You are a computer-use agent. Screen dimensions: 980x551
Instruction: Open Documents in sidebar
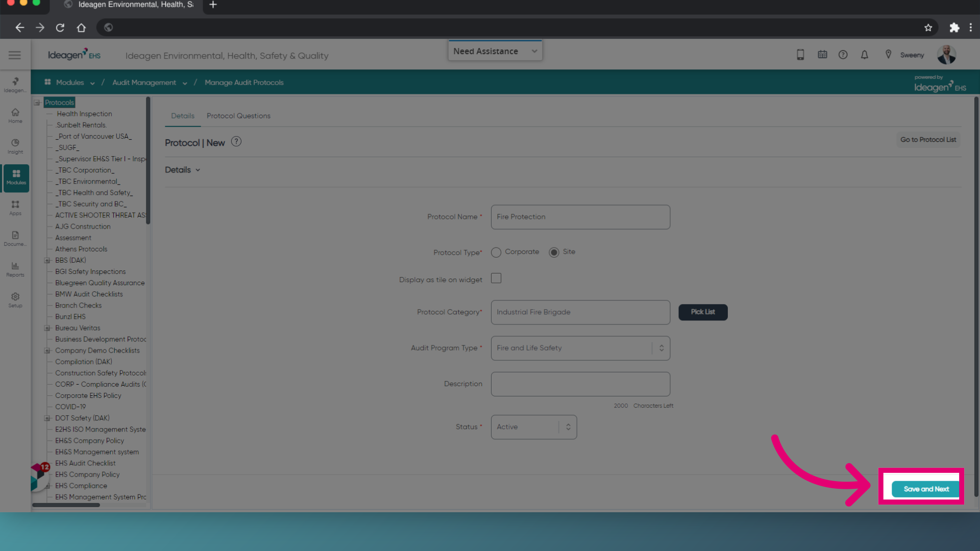[x=15, y=239]
